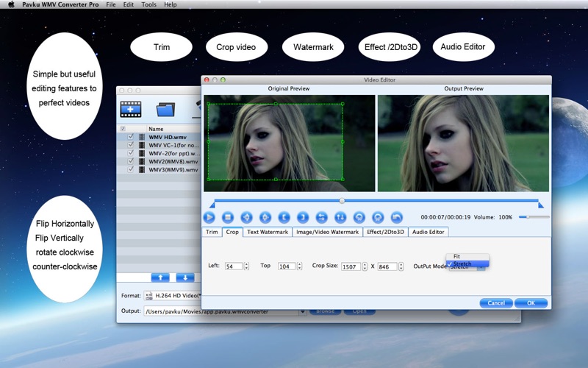Uncheck the WMV HD.wmv checkbox

pyautogui.click(x=131, y=137)
